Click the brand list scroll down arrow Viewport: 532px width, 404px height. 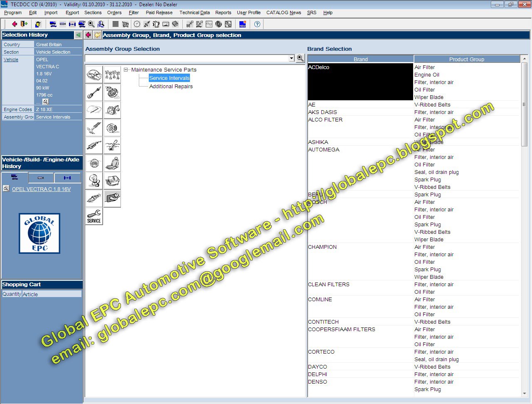(x=524, y=393)
